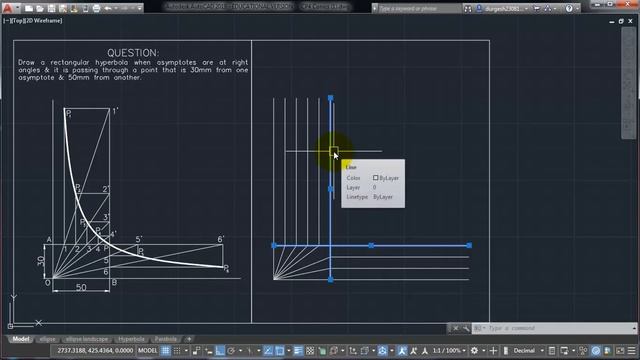This screenshot has width=640, height=360.
Task: Open the 1:1 / 100% annotation scale dropdown
Action: pyautogui.click(x=449, y=351)
